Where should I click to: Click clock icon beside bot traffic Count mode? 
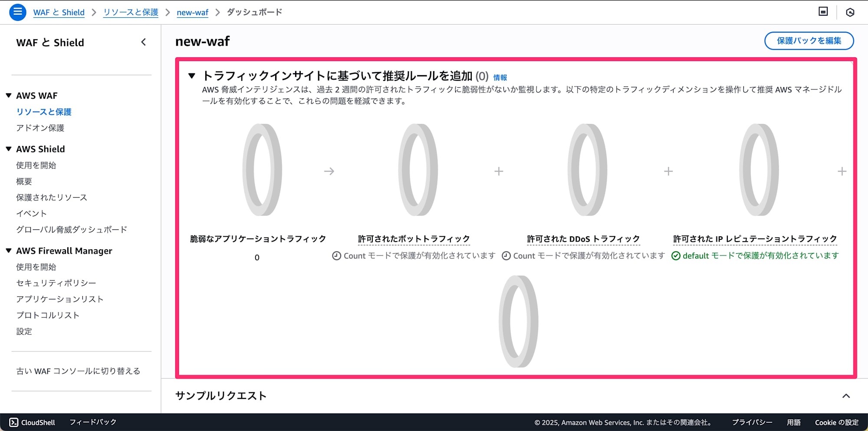(336, 256)
